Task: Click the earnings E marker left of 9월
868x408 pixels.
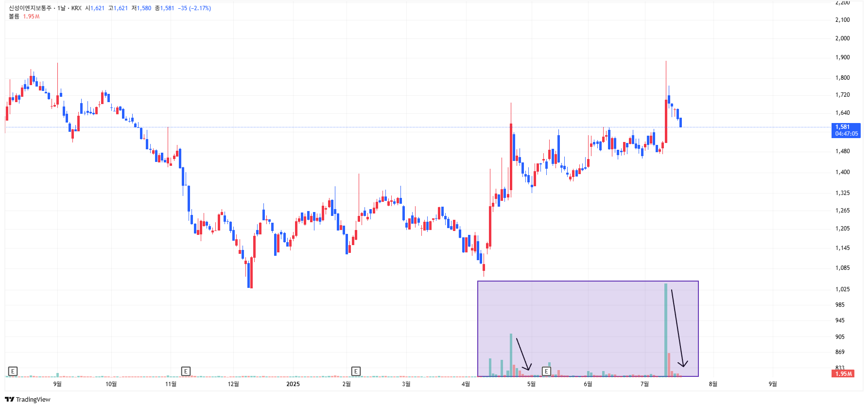Action: click(x=13, y=372)
